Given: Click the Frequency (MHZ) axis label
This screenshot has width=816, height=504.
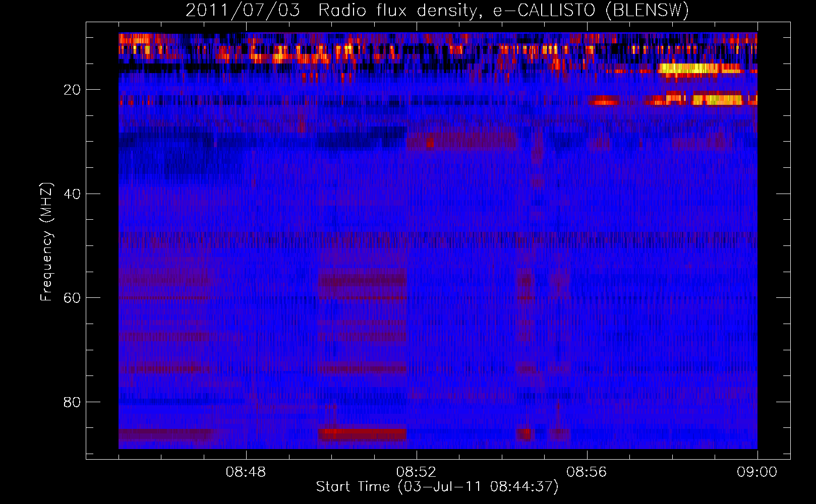Looking at the screenshot, I should click(46, 242).
